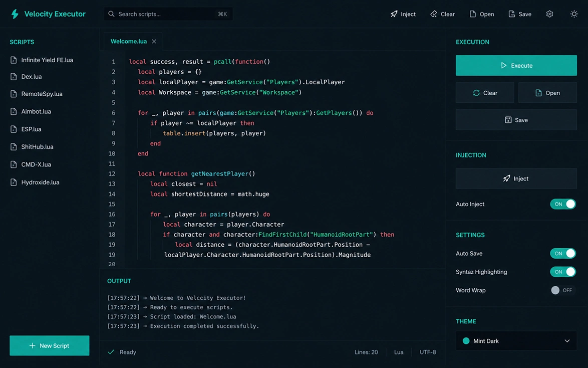Screen dimensions: 588x368
Task: Click file icon next to CMD-X.lua
Action: (14, 164)
